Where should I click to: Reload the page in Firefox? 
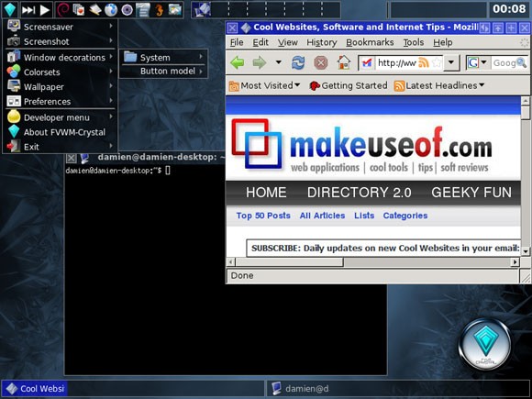click(298, 62)
